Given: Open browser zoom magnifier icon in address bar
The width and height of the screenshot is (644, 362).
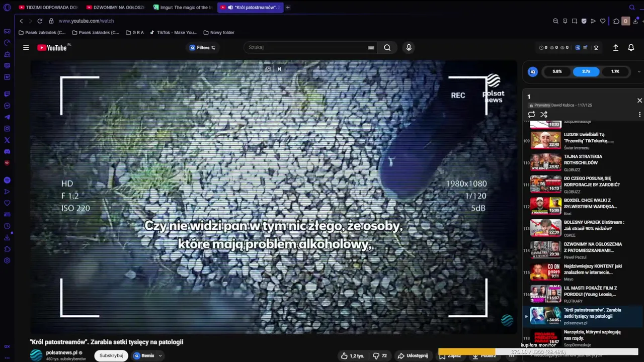Looking at the screenshot, I should (555, 21).
